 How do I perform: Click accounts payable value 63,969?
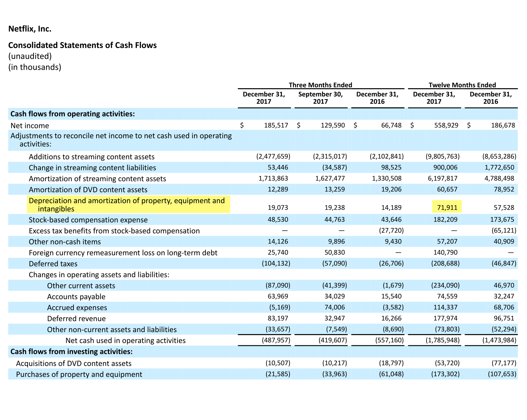[278, 296]
